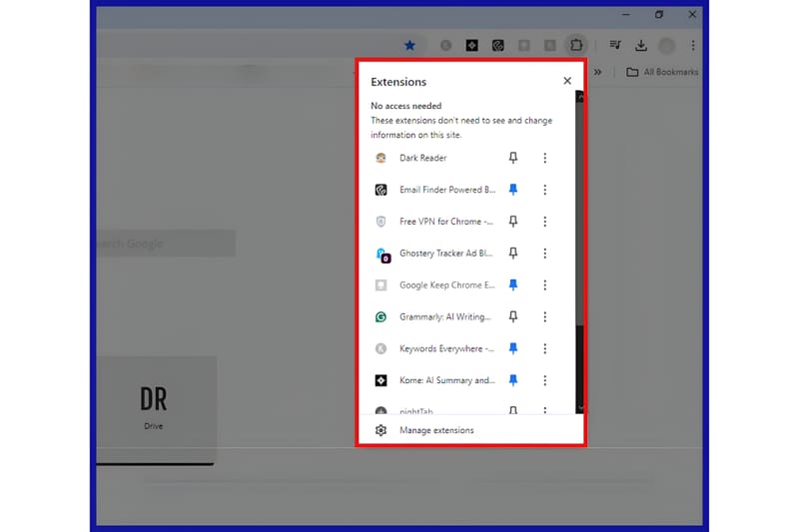The image size is (799, 532).
Task: Select Grammarly: AI Writing... entry
Action: click(444, 316)
